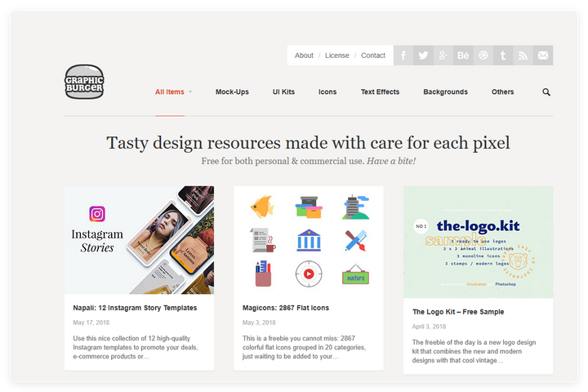Viewport: 588px width, 392px height.
Task: Open the search magnifier icon
Action: pyautogui.click(x=546, y=92)
